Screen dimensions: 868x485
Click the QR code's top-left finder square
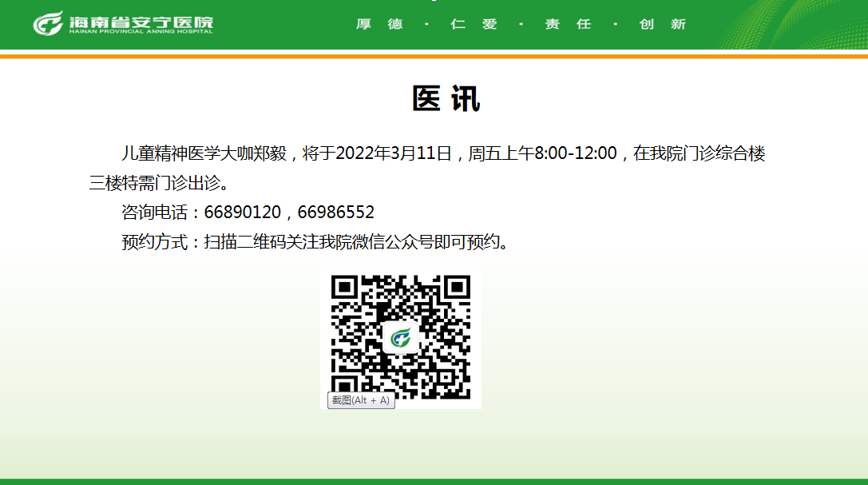click(344, 288)
